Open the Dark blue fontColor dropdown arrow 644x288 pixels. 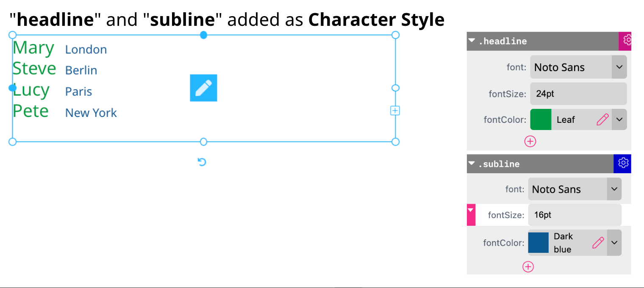click(614, 242)
